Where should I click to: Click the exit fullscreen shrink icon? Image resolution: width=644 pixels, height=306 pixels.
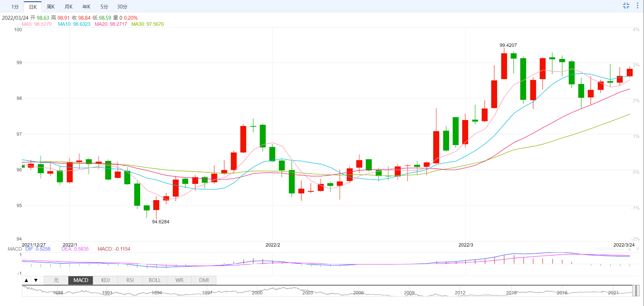click(x=626, y=6)
